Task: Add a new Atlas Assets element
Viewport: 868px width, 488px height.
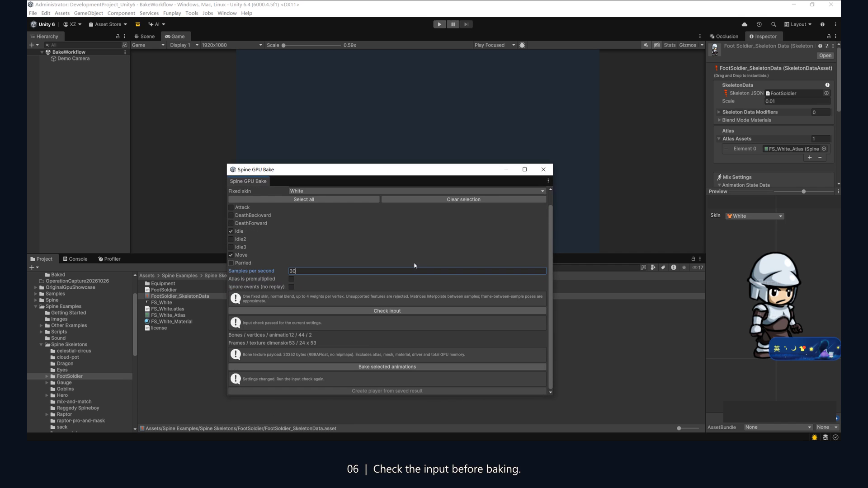Action: tap(810, 158)
